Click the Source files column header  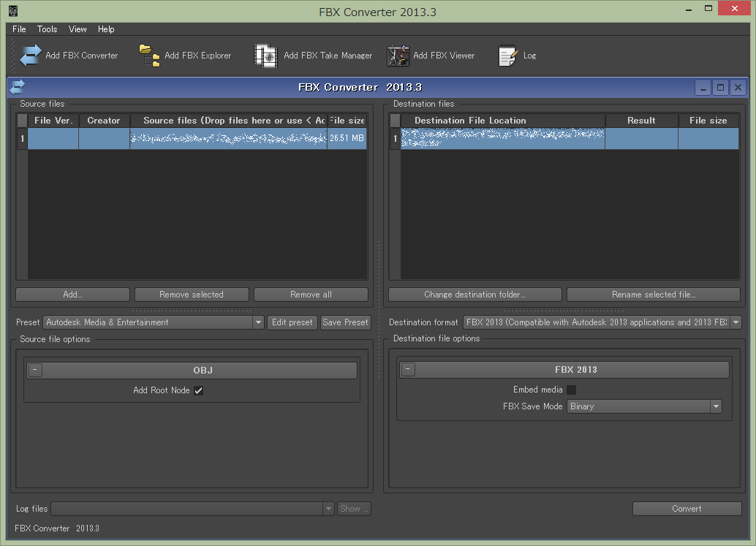(x=229, y=121)
